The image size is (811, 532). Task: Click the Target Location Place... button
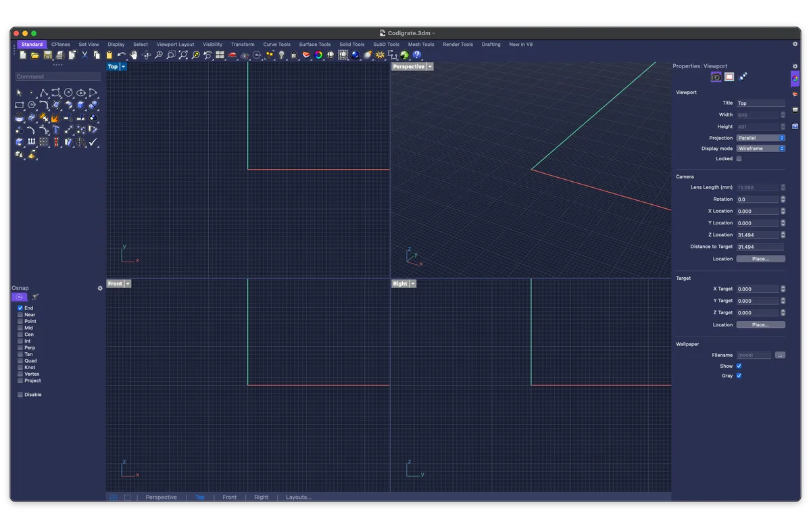point(761,325)
